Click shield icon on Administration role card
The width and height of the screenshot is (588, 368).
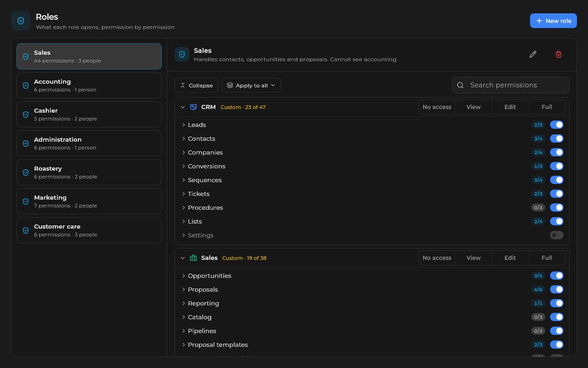tap(26, 144)
